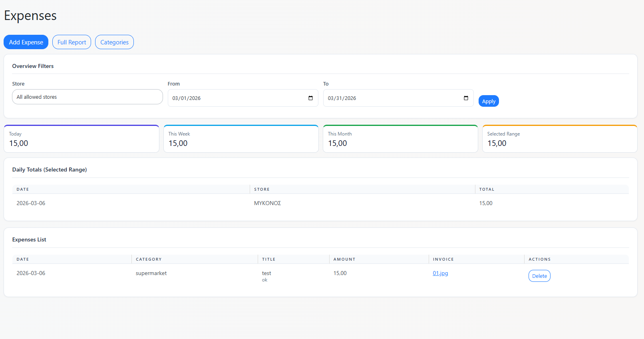Select the This Month total card
Screen dimensions: 644x339
(400, 139)
